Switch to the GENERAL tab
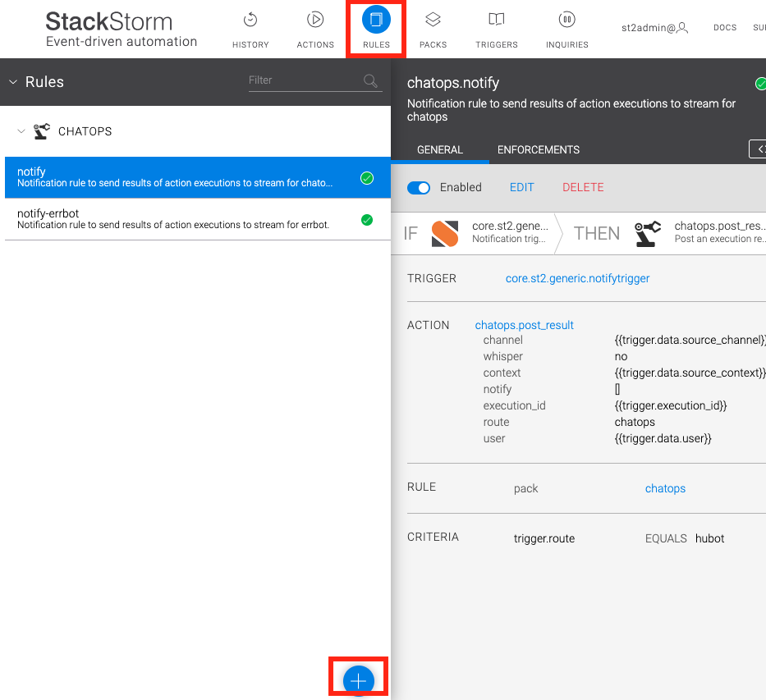 (440, 150)
